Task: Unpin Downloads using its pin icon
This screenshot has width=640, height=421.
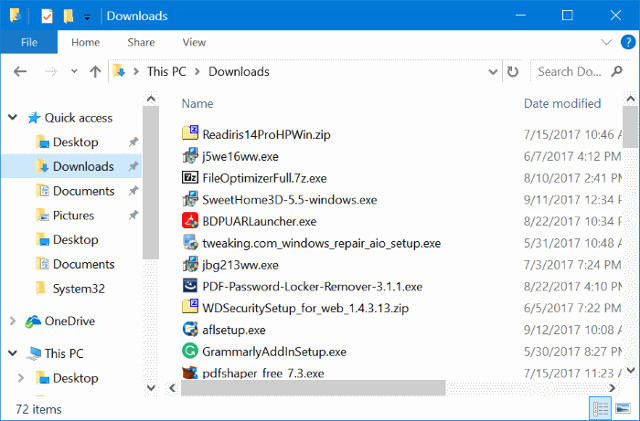Action: pos(133,166)
